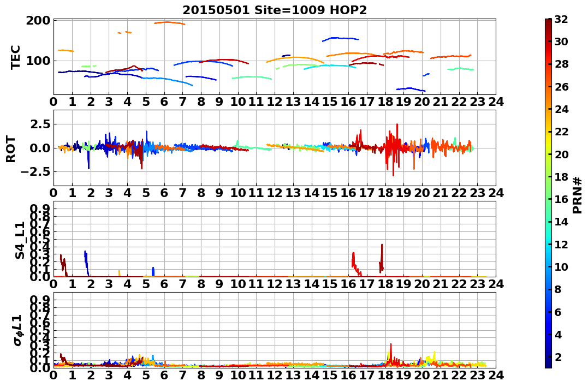588x387 pixels.
Task: Click colorbar tick label "32"
Action: click(x=561, y=19)
